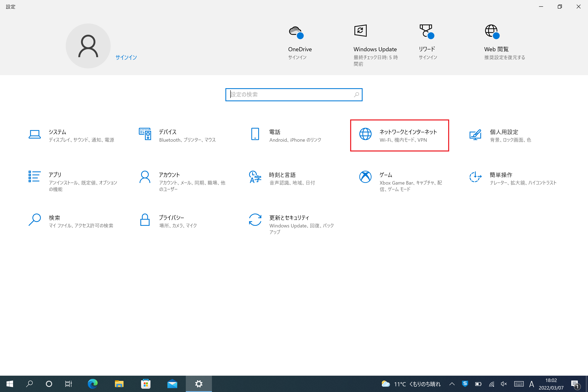This screenshot has width=588, height=392.
Task: Open the デバイス settings keyboard icon
Action: pos(145,134)
